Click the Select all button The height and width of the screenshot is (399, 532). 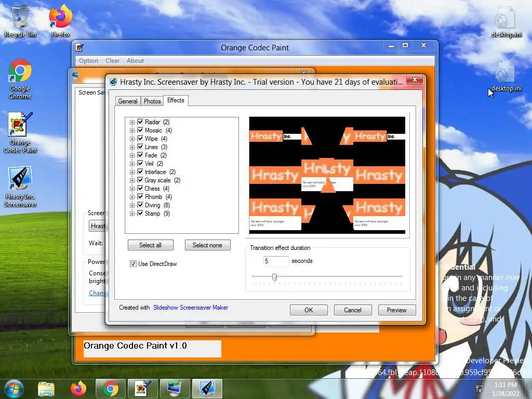[x=150, y=245]
